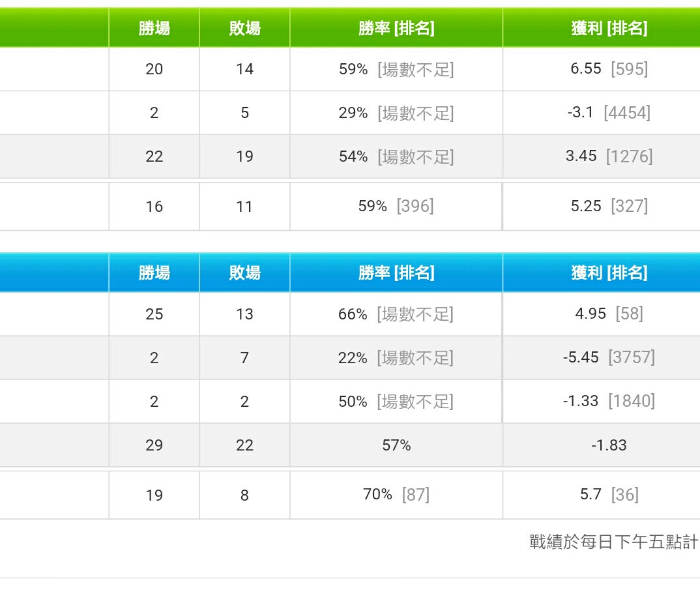Image resolution: width=700 pixels, height=590 pixels.
Task: Click the blue 勝率 [排名] header
Action: coord(396,273)
